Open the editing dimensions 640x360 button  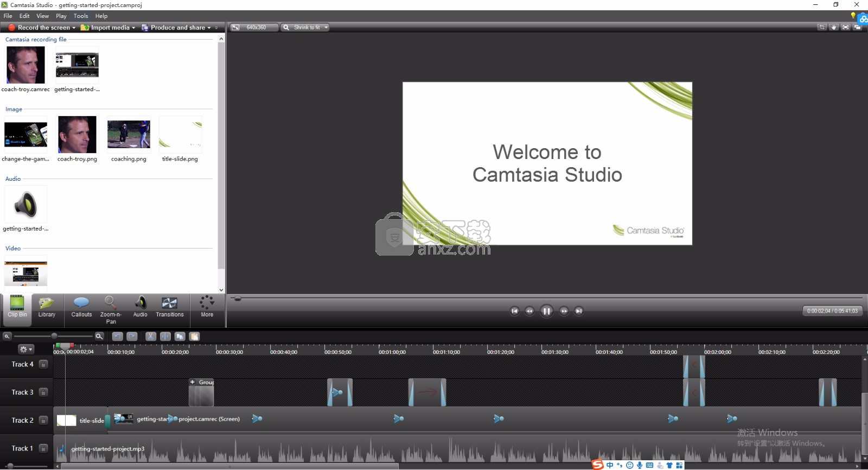(x=254, y=27)
